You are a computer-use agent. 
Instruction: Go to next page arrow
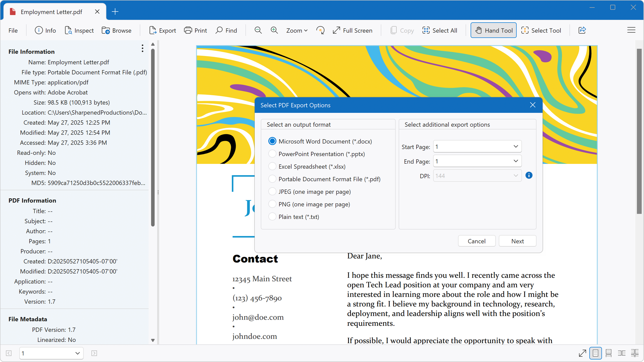(x=94, y=353)
